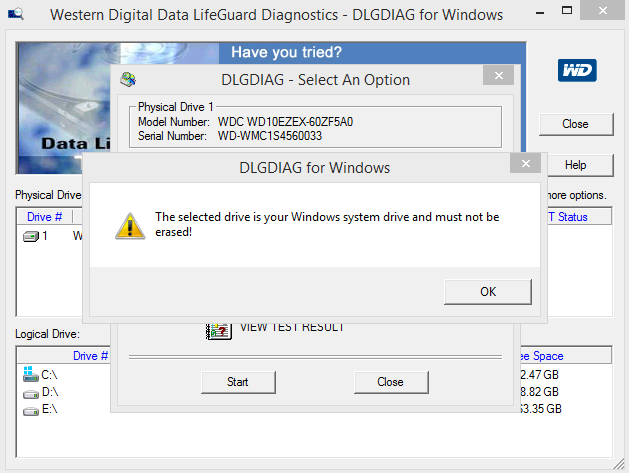The height and width of the screenshot is (473, 629).
Task: Close the DLGDIAG for Windows warning dialog
Action: (x=526, y=163)
